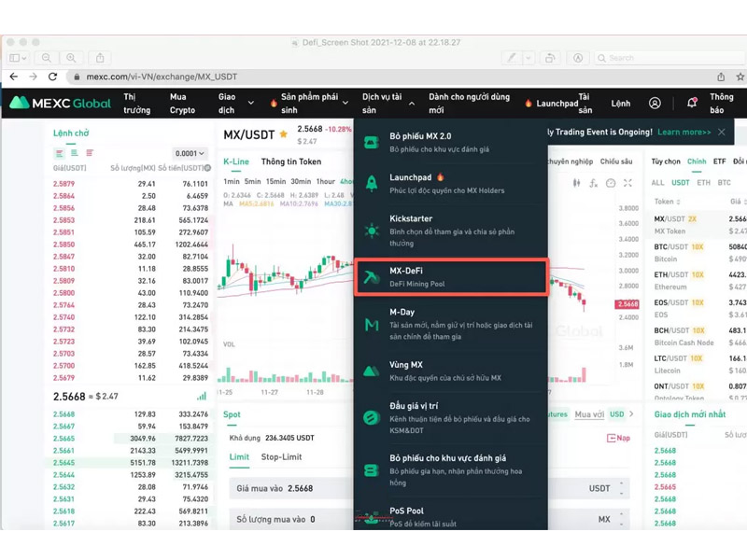Screen dimensions: 747x560
Task: Click Preview search field
Action: 669,58
